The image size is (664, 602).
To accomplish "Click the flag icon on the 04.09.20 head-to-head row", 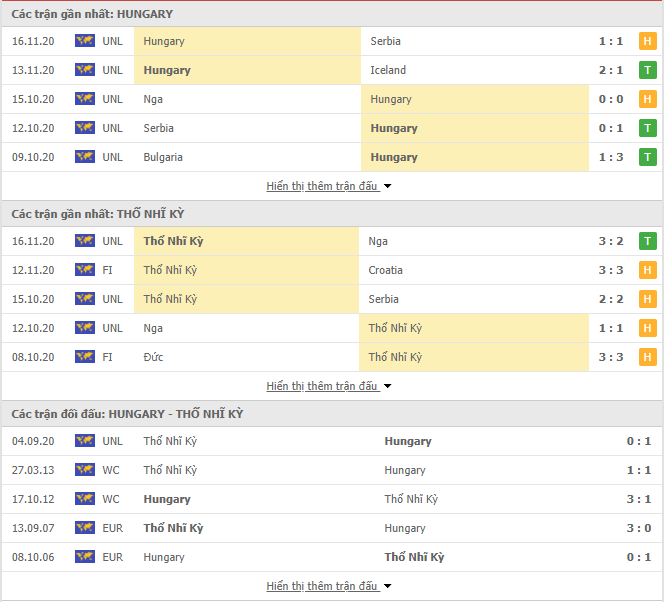I will (85, 441).
